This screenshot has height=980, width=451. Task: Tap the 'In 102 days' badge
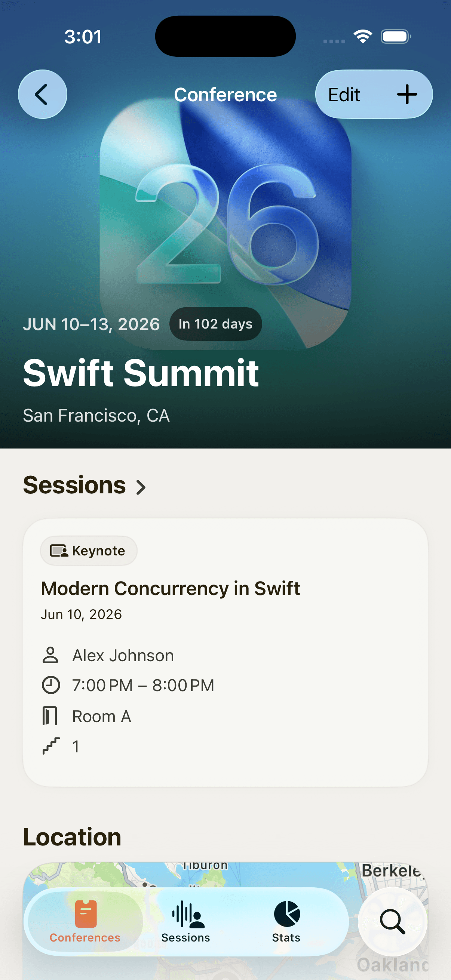(x=215, y=324)
